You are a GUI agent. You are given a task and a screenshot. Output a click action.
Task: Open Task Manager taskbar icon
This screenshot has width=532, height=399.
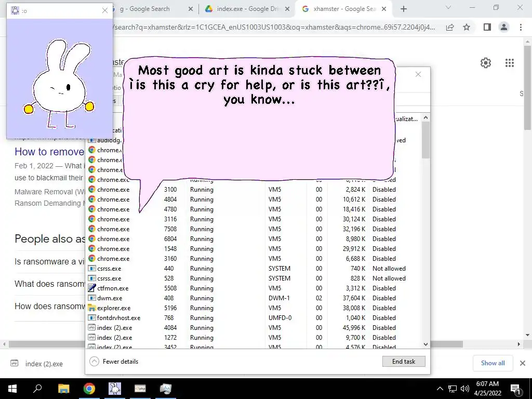pos(166,389)
